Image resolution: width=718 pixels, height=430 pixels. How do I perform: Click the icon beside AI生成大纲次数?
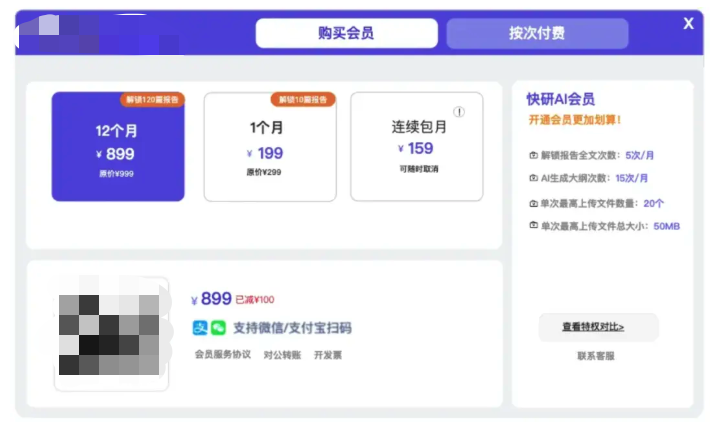(533, 178)
